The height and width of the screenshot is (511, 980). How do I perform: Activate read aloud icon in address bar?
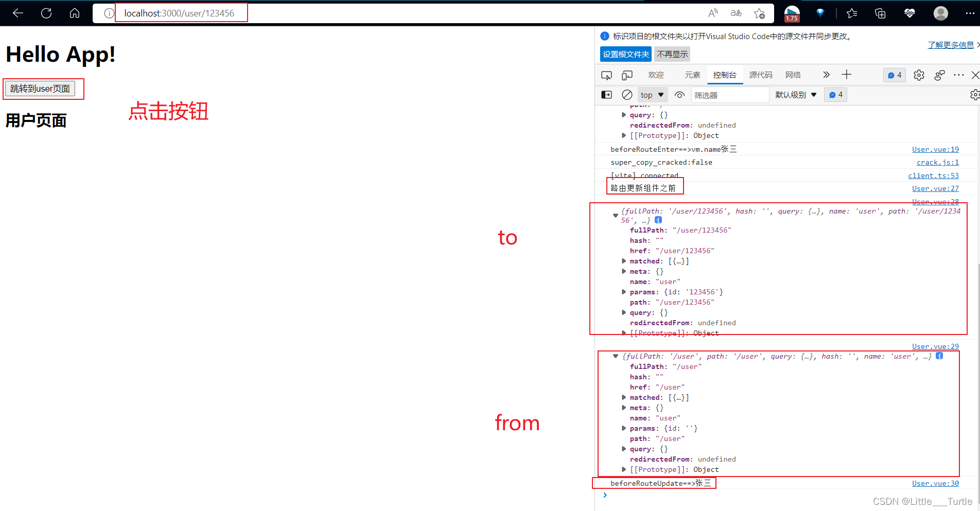tap(713, 13)
